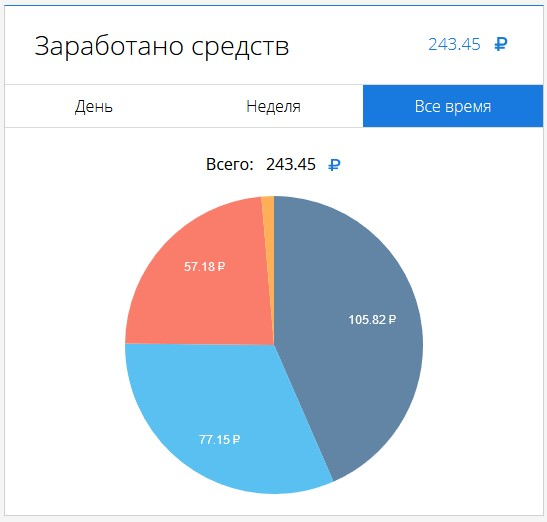
Task: Switch to the Неделя tab
Action: (273, 106)
